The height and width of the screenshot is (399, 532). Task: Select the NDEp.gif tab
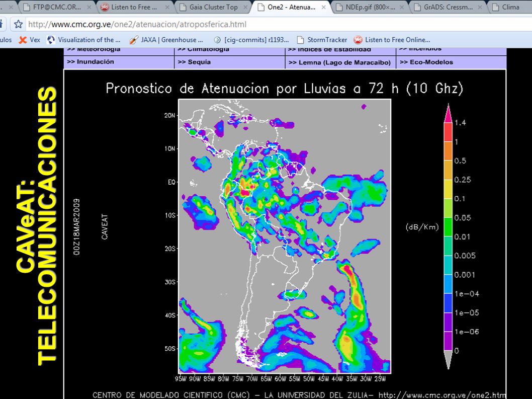[370, 7]
